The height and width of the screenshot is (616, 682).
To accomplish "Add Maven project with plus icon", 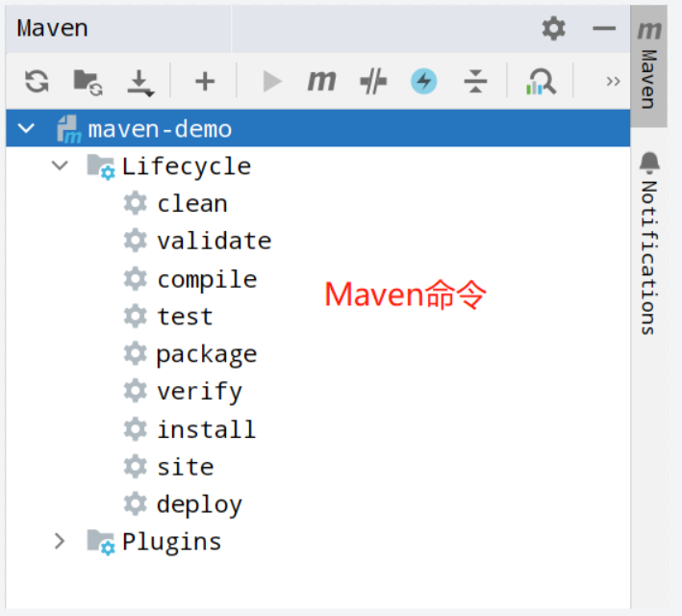I will click(205, 82).
